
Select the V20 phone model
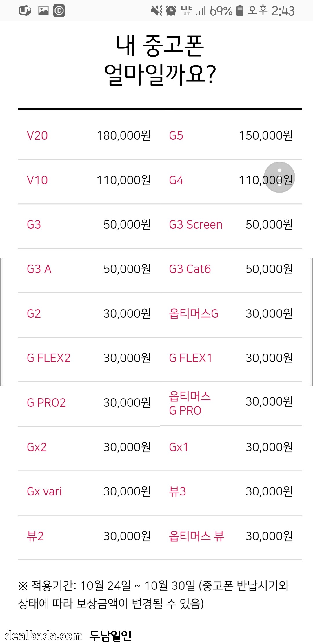tap(37, 135)
